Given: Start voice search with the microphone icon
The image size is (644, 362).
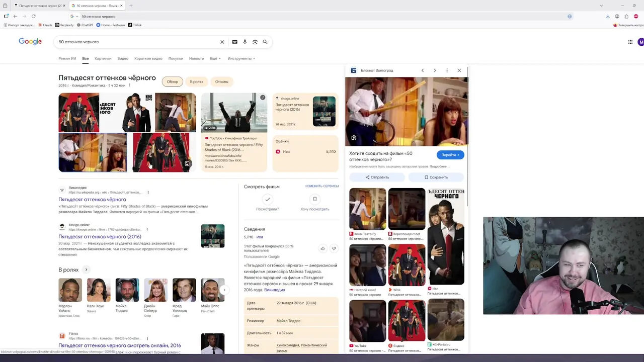Looking at the screenshot, I should tap(245, 42).
